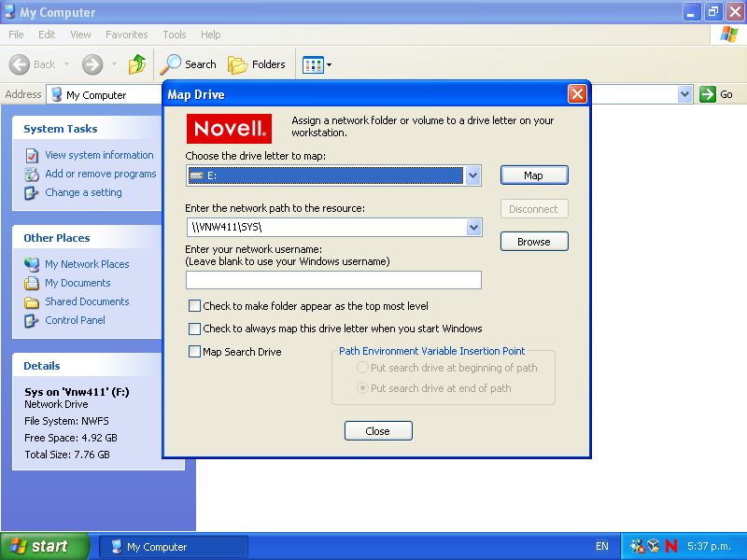Open the Edit menu
The image size is (747, 560).
47,35
